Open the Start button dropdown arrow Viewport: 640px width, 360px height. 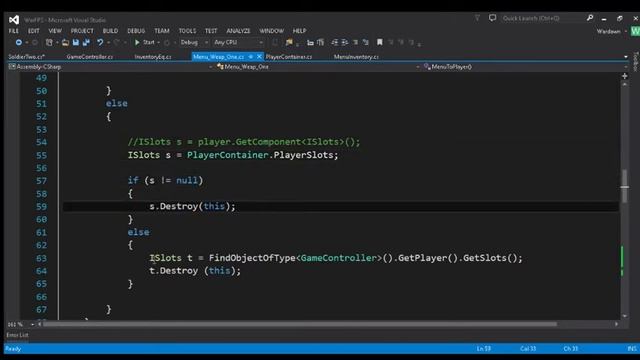pyautogui.click(x=158, y=42)
